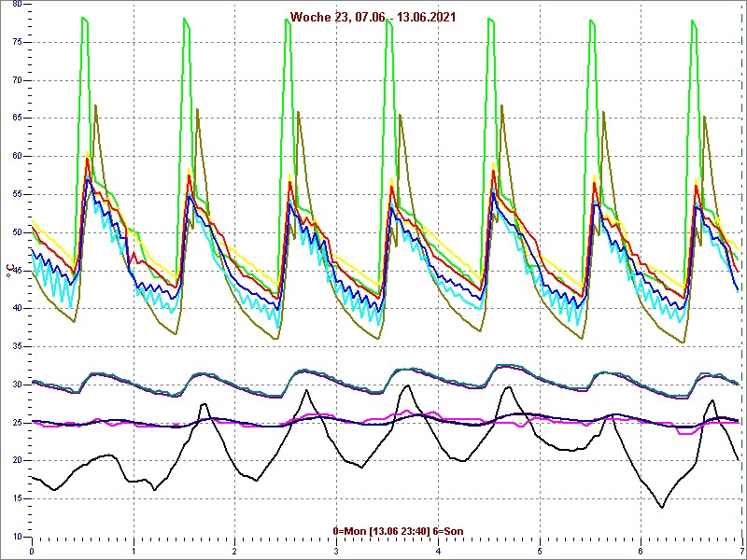Image resolution: width=747 pixels, height=560 pixels.
Task: Pick the 15 tick label on the vertical axis
Action: coord(16,498)
